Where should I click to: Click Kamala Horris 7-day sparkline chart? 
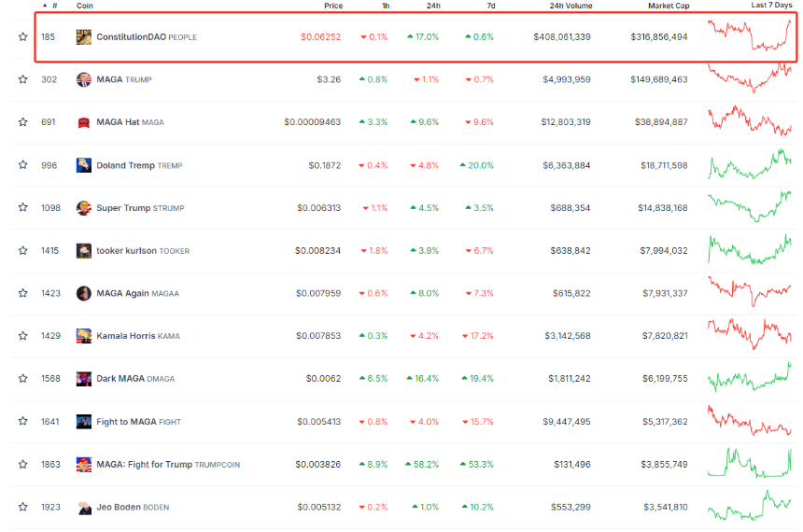click(750, 334)
